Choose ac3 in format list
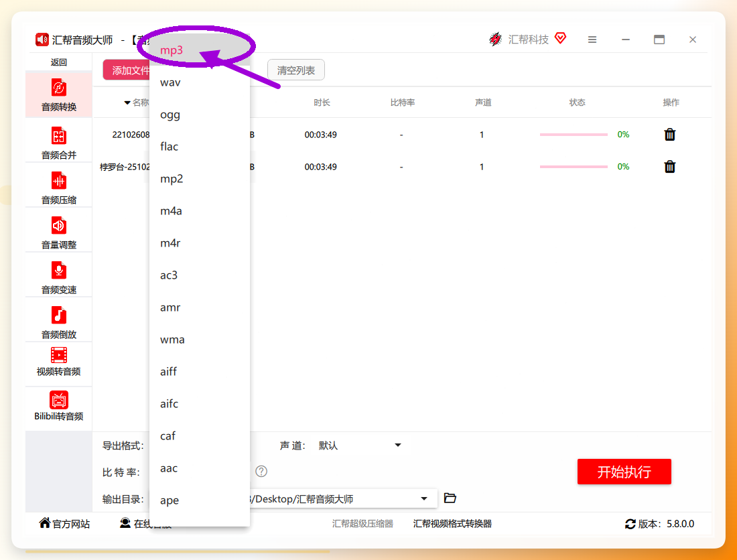The image size is (737, 560). 199,275
